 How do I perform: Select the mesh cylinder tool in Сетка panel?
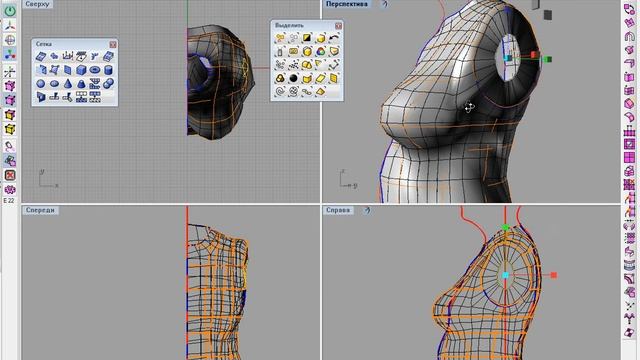pos(108,70)
